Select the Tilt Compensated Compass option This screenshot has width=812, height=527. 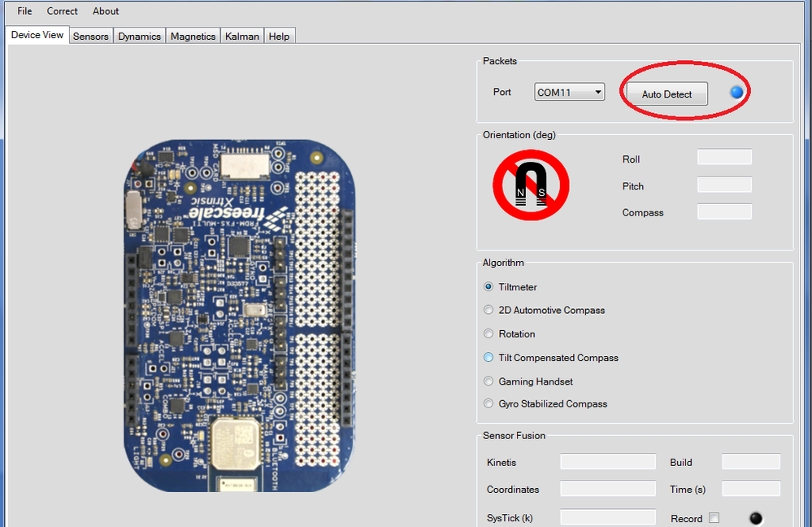pyautogui.click(x=489, y=358)
